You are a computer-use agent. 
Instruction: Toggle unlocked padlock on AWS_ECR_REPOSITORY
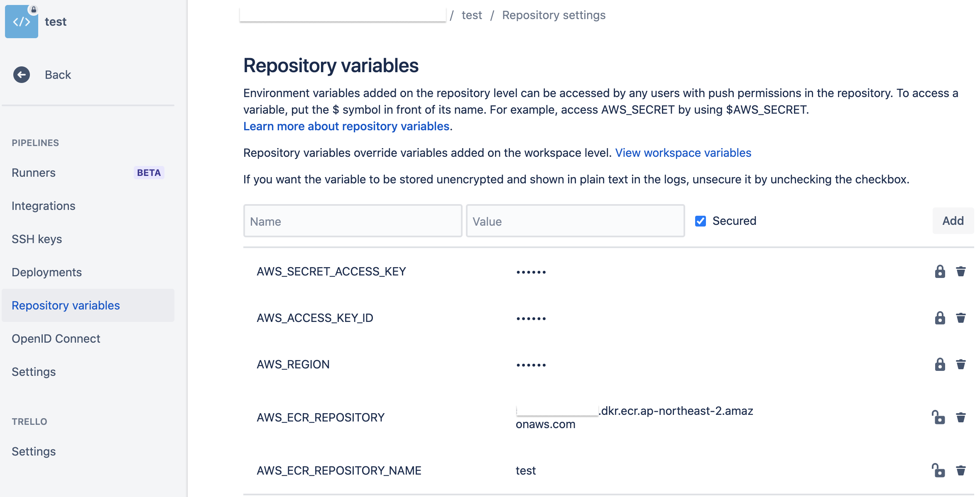point(938,417)
